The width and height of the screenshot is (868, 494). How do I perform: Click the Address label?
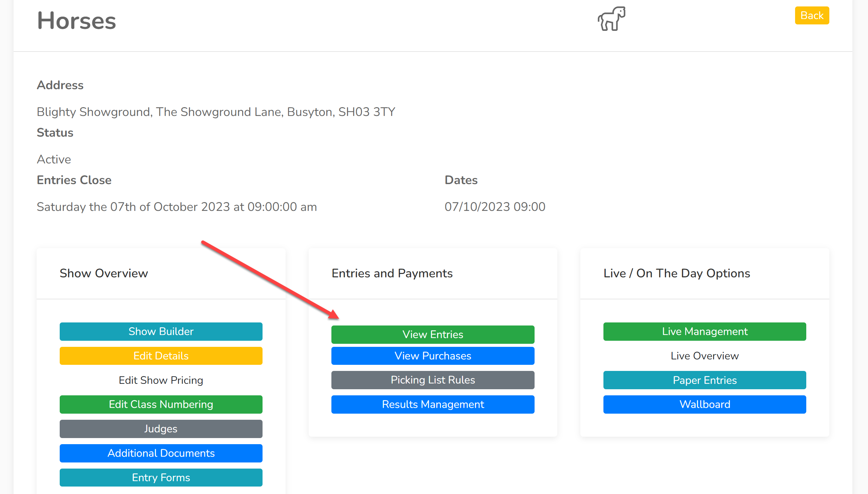60,85
